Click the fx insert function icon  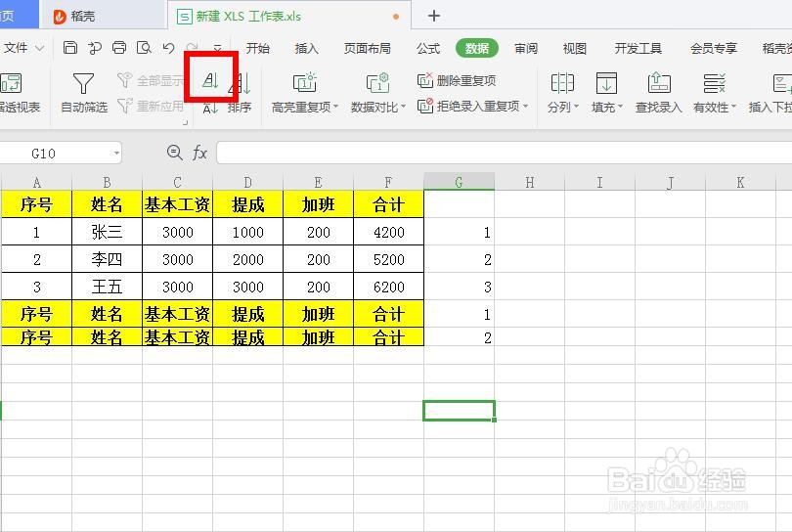[200, 153]
